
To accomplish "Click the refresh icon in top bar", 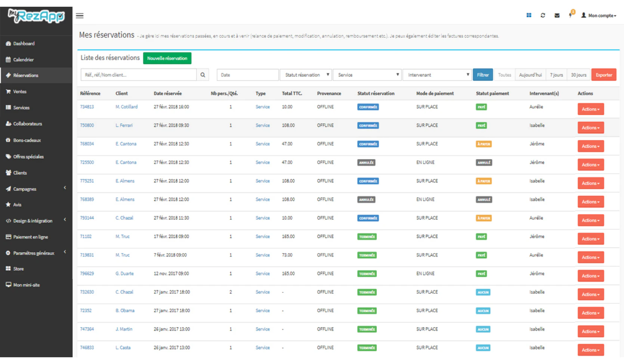I will 543,15.
